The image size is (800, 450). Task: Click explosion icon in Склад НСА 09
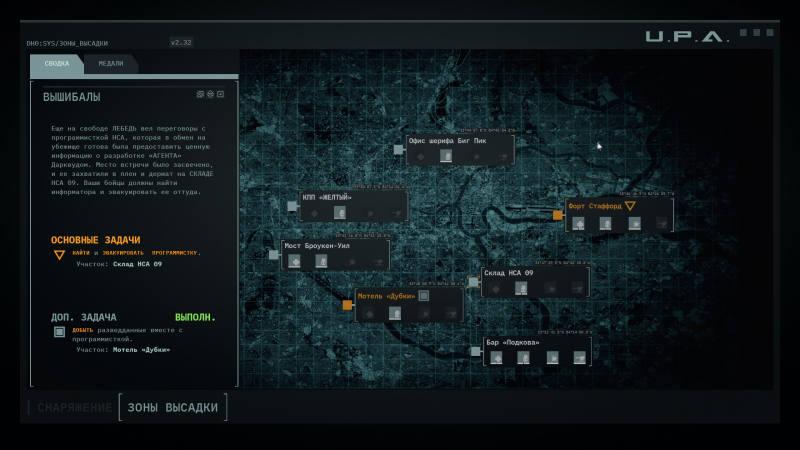550,289
